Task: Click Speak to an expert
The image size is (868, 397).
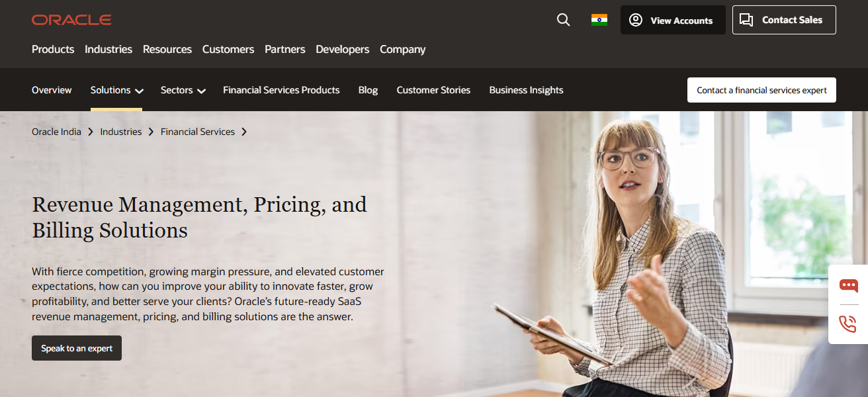Action: coord(76,347)
